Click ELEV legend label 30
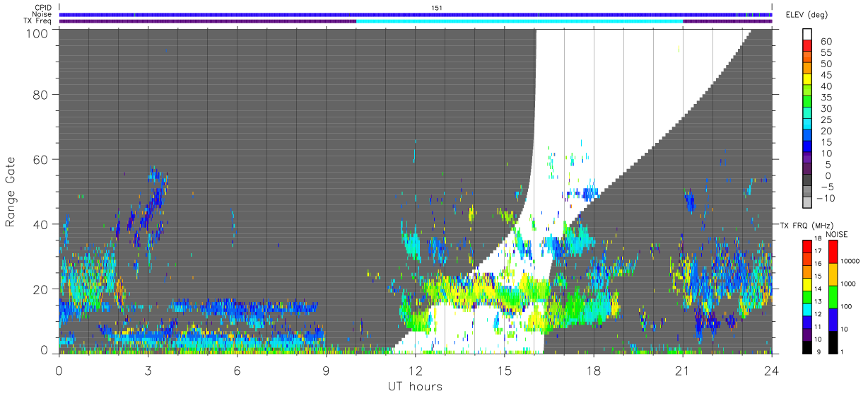The image size is (868, 401). pyautogui.click(x=827, y=108)
